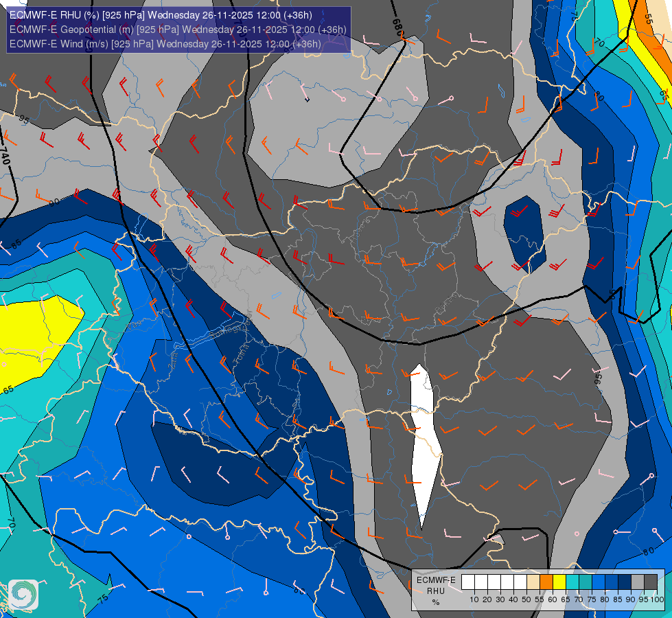Click the '%' unit text in the legend
This screenshot has height=618, width=672.
pos(436,602)
